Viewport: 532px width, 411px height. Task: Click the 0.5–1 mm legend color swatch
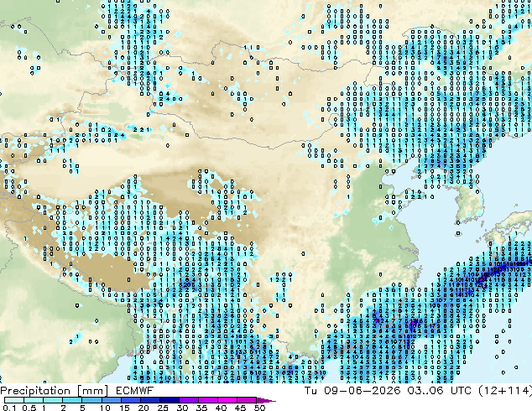[x=34, y=400]
